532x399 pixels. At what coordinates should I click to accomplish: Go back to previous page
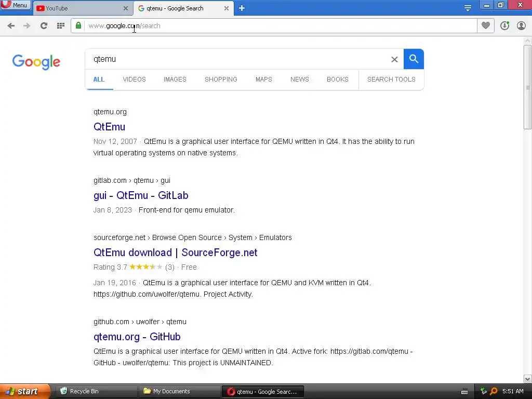11,26
